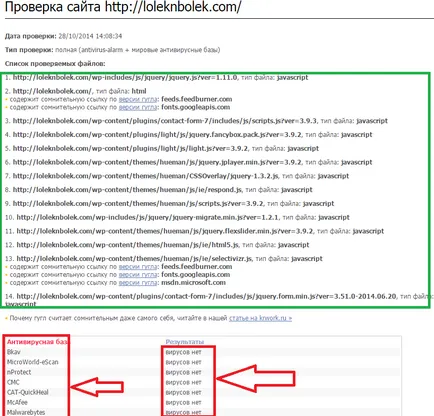This screenshot has height=416, width=434.
Task: Open 'версии гугла' link beside feeds.feedburner.com under file 13
Action: pos(138,267)
